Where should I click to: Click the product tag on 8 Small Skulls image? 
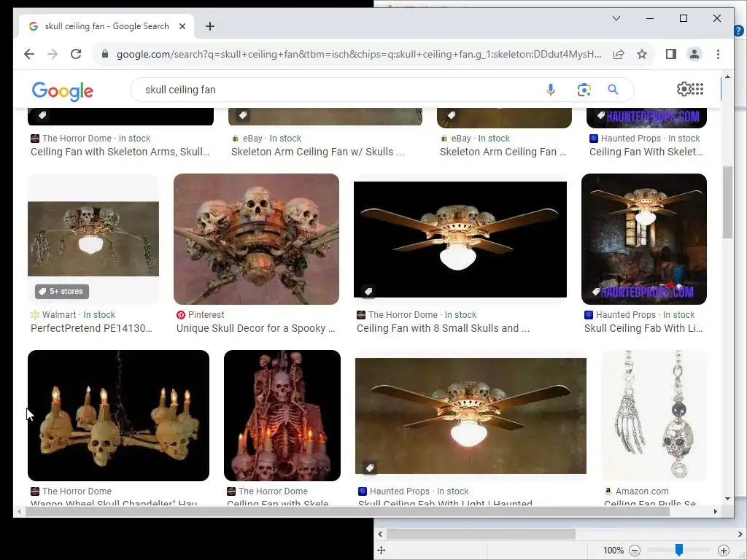pyautogui.click(x=368, y=291)
